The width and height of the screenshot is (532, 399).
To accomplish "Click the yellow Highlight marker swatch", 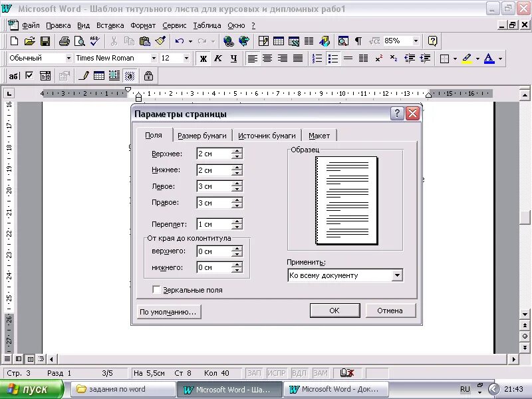I will [x=467, y=59].
